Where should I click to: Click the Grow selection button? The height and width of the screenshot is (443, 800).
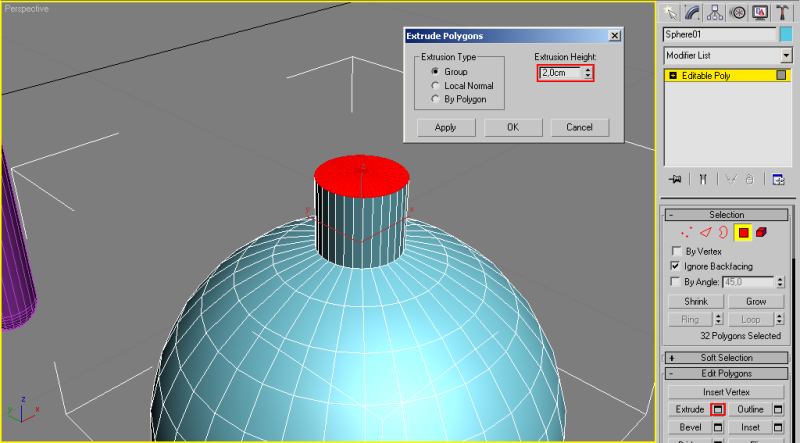point(756,302)
